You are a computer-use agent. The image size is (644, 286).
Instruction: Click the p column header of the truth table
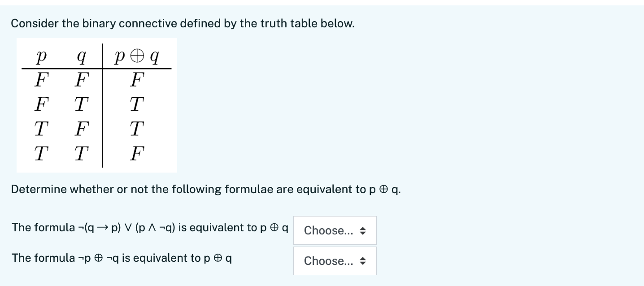pyautogui.click(x=41, y=56)
